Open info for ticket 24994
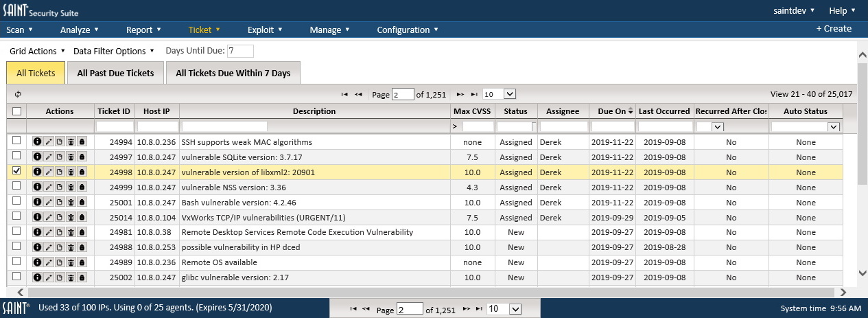Screen dimensions: 868x318 pos(38,142)
